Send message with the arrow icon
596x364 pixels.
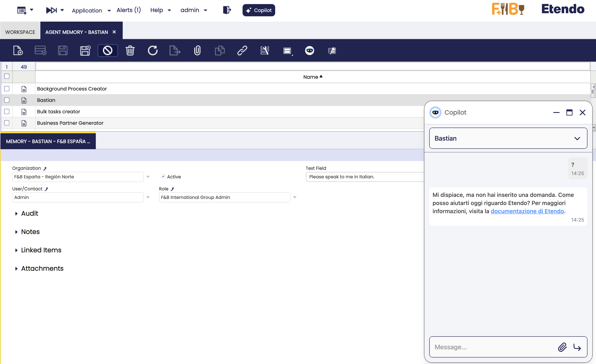pyautogui.click(x=577, y=347)
